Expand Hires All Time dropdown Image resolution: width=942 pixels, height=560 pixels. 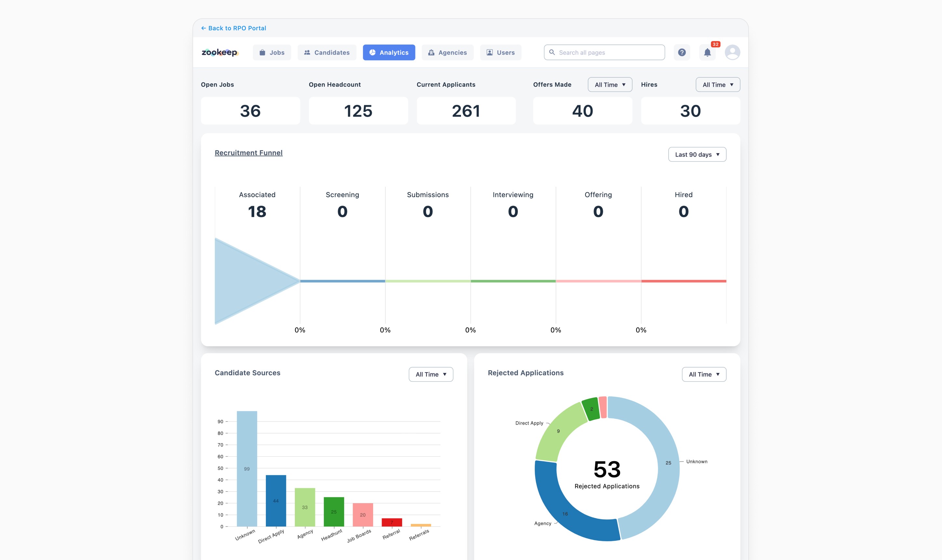point(718,84)
